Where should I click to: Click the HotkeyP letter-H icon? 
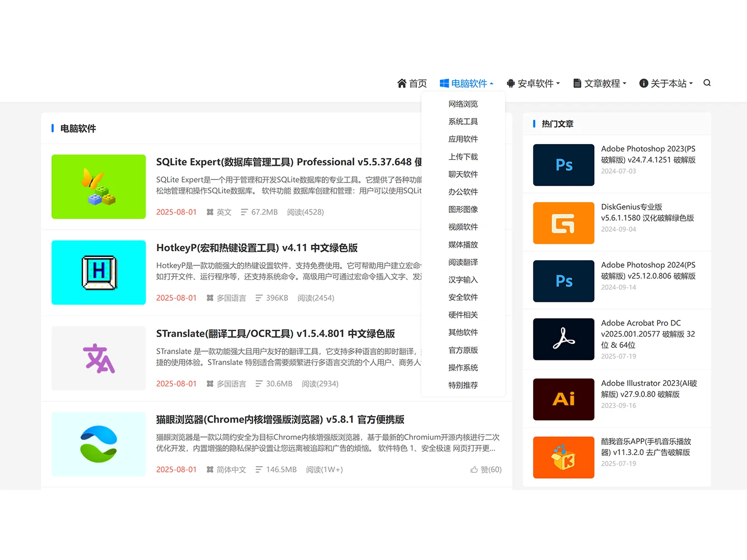coord(98,272)
